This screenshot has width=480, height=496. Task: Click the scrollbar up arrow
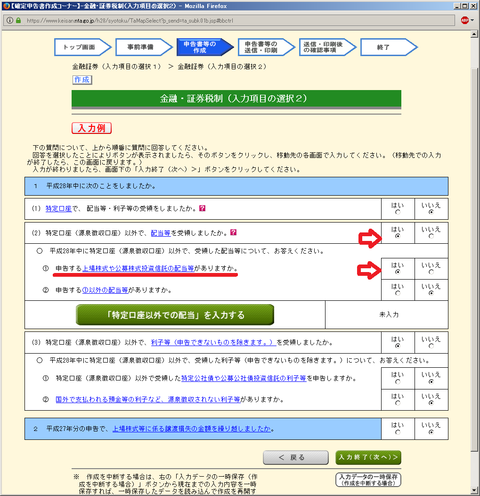(x=474, y=34)
